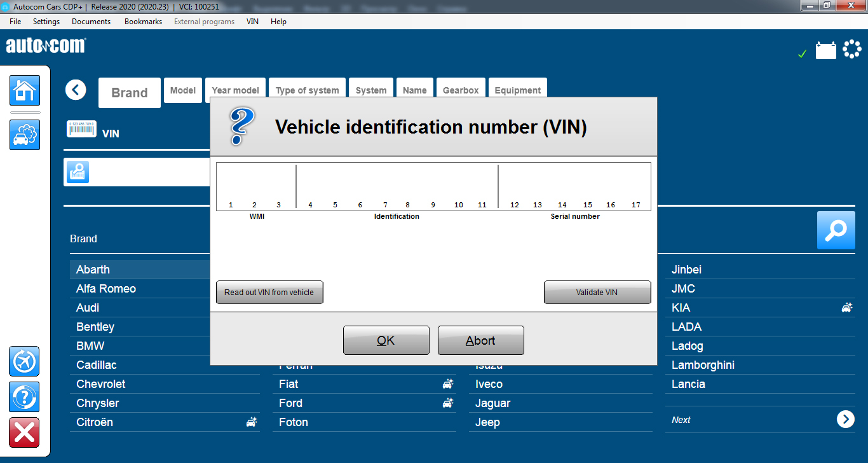This screenshot has height=463, width=868.
Task: Select Fiat brand
Action: click(364, 384)
